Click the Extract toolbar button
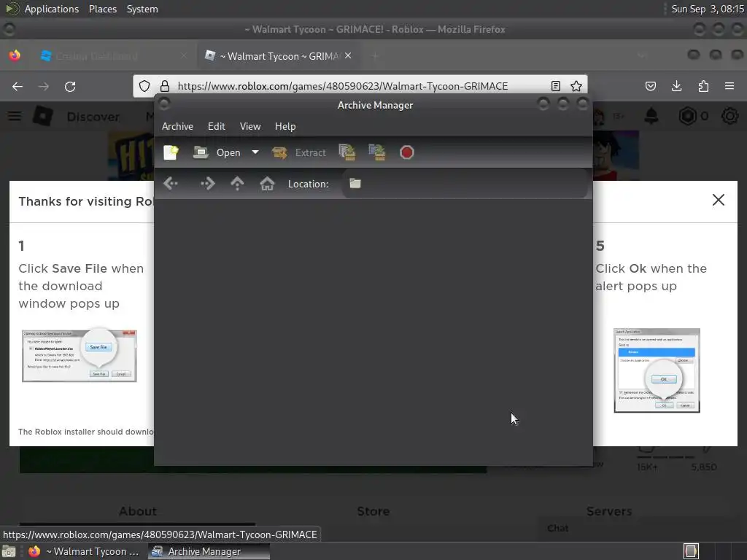This screenshot has height=560, width=747. tap(299, 152)
